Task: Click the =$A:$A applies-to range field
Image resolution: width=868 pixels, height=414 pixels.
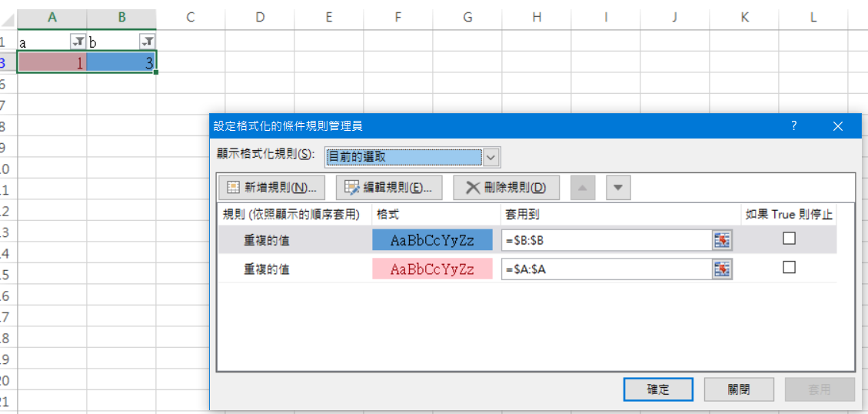Action: (x=606, y=269)
